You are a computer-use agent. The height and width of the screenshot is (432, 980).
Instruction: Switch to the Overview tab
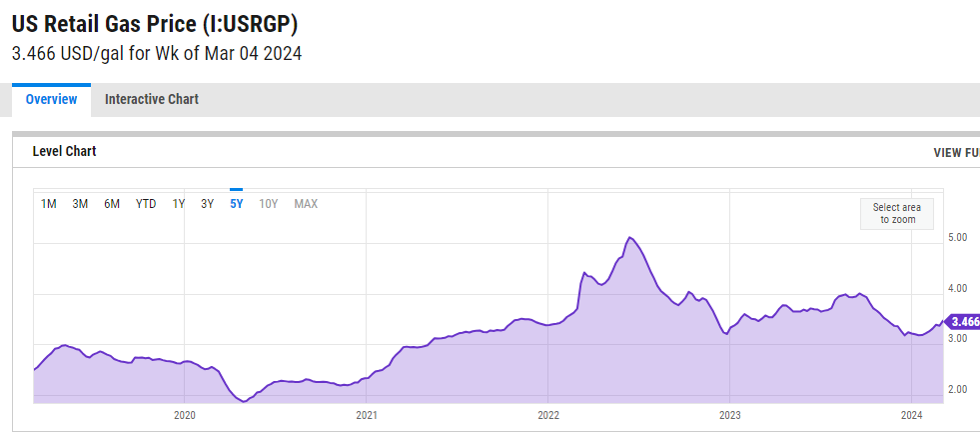tap(51, 100)
